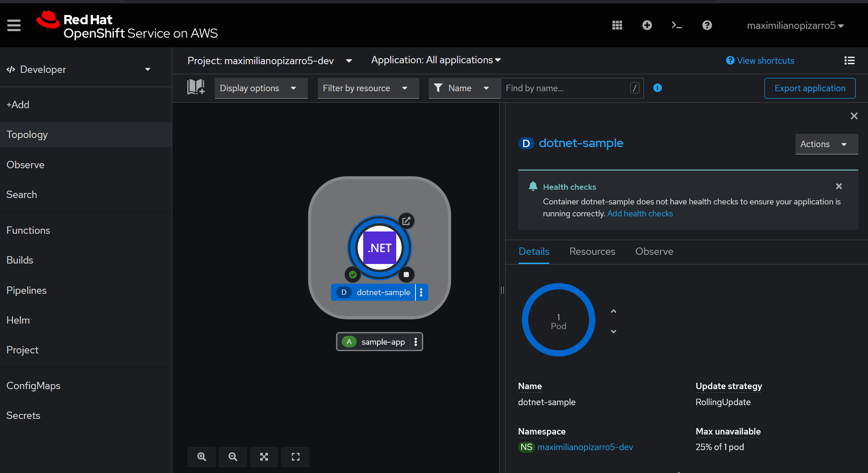Increase the pod count by one
Screen dimensions: 868x473
[613, 311]
